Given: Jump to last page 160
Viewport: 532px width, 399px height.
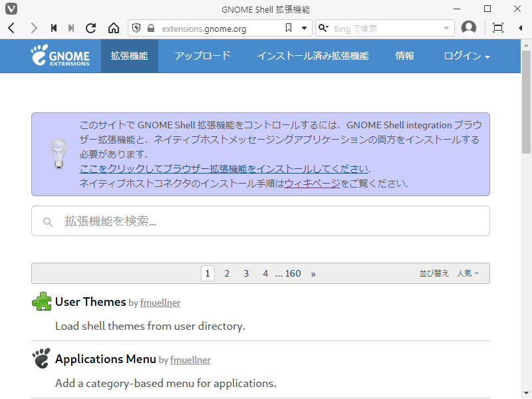Looking at the screenshot, I should 293,273.
